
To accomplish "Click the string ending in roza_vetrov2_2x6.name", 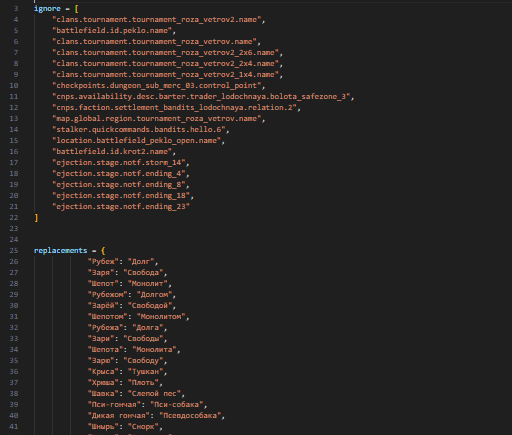I will point(165,53).
